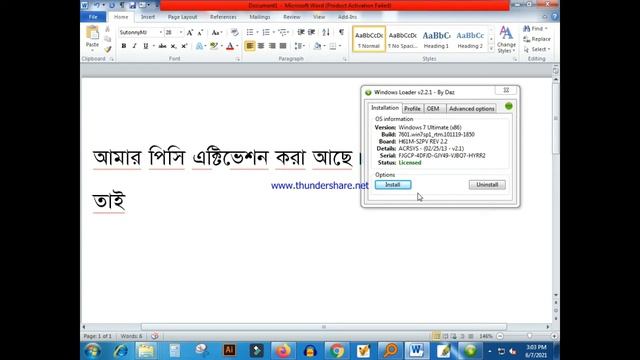Click the Clear Formatting icon
640x360 pixels.
click(234, 32)
